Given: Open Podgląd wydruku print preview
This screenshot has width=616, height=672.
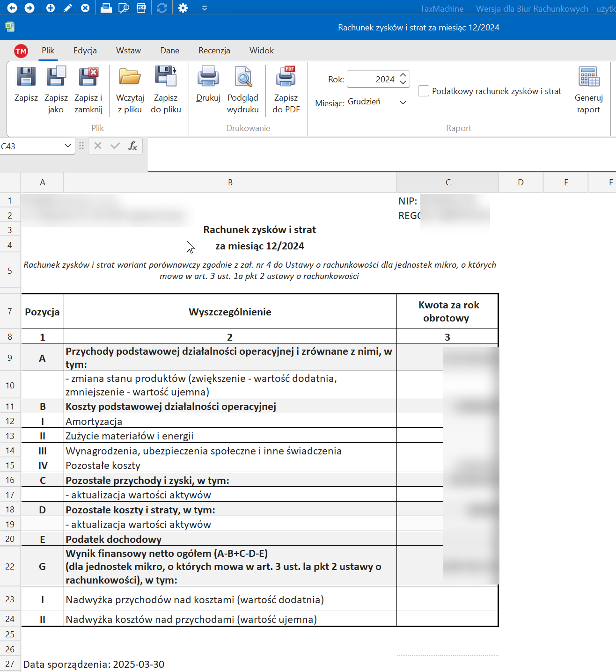Looking at the screenshot, I should coord(243,77).
